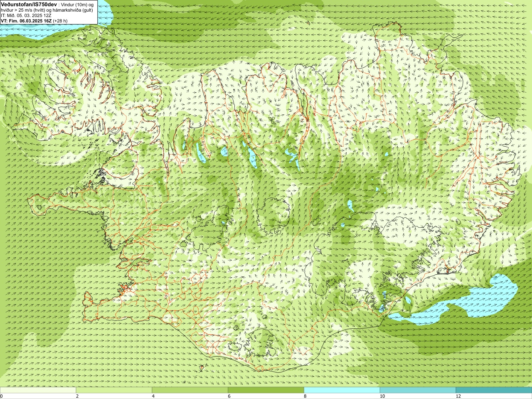Screen dimensions: 532x399
Task: Click the 'Veðurstofan/IS750dev' title text
Action: click(x=29, y=4)
